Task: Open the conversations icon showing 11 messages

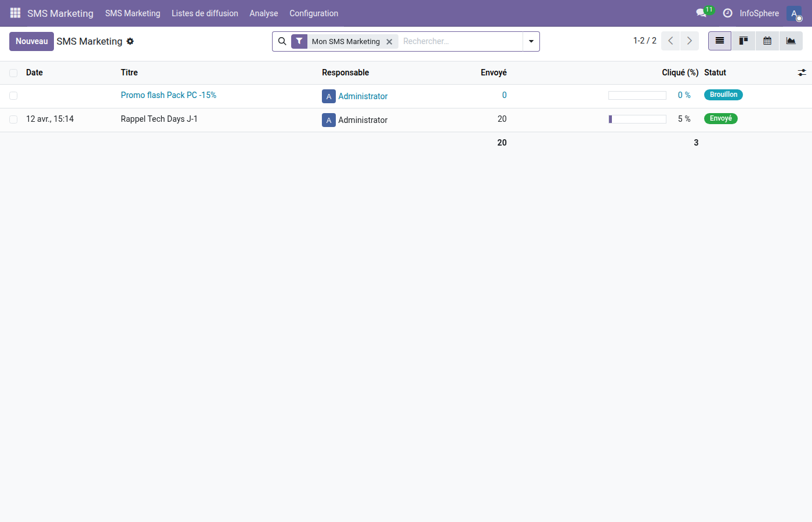Action: click(x=701, y=13)
